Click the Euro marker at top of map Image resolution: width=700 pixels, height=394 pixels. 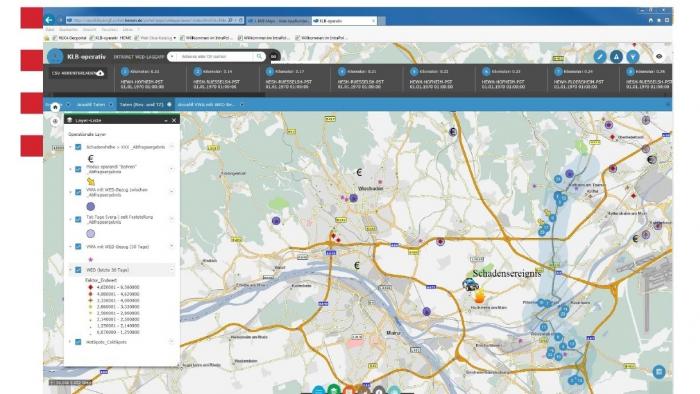tap(453, 132)
